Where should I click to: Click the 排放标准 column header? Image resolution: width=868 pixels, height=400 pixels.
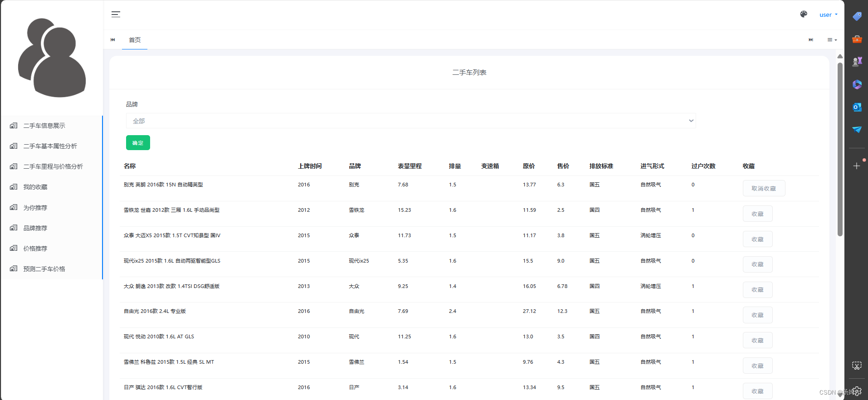[601, 166]
